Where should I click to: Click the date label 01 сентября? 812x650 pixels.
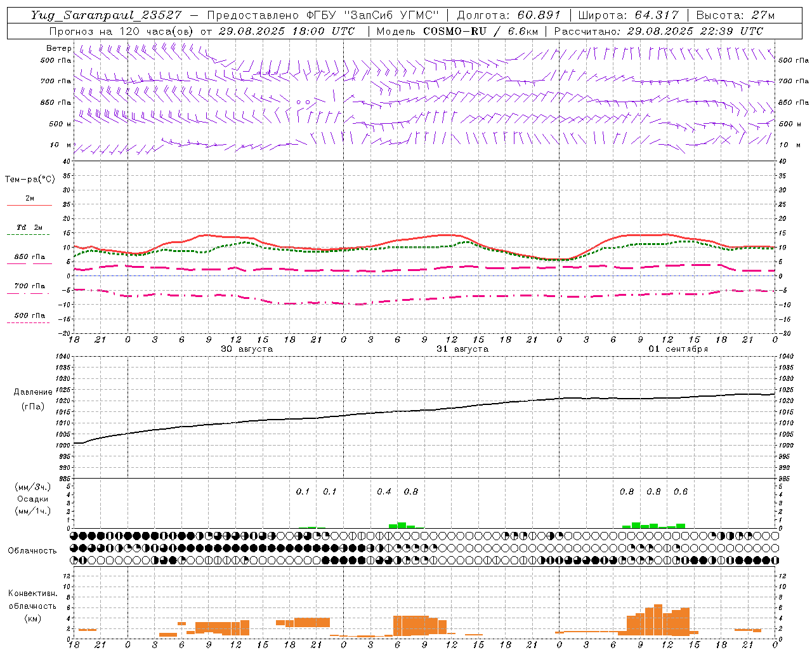(x=678, y=349)
